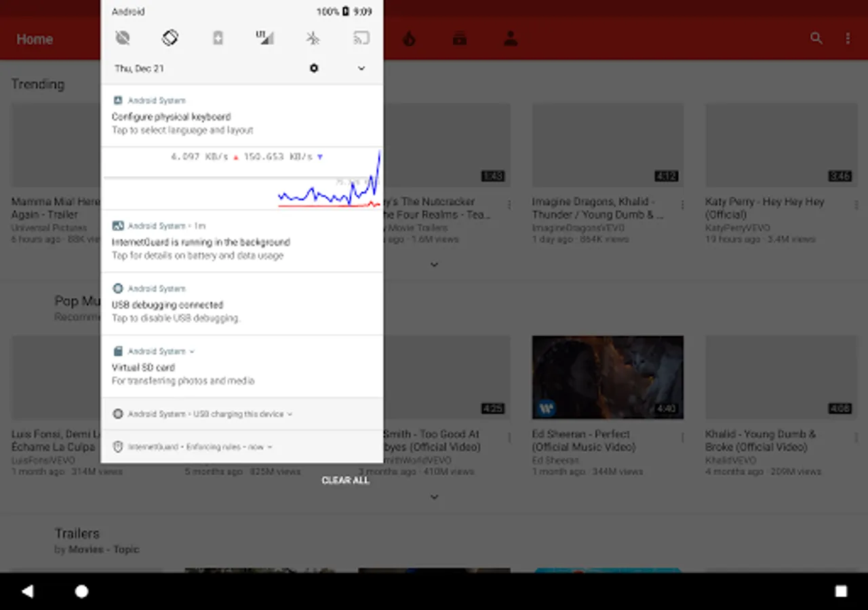
Task: Open the Movies - Topic channel link
Action: coord(104,550)
